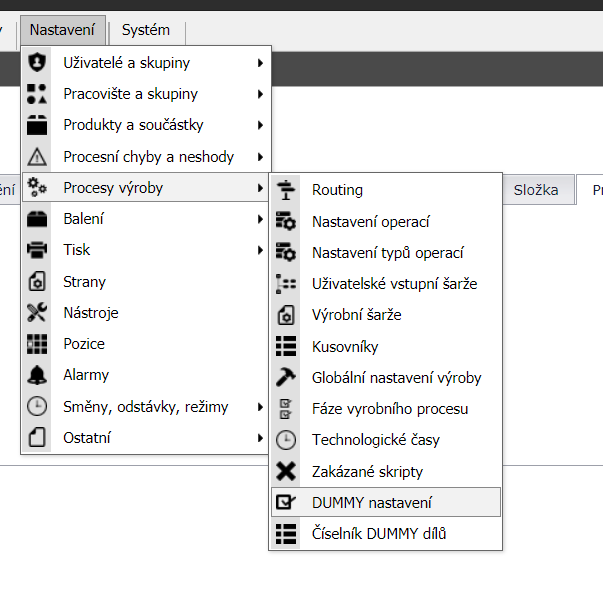
Task: Click the warning triangle icon for Procesní chyby
Action: click(37, 157)
